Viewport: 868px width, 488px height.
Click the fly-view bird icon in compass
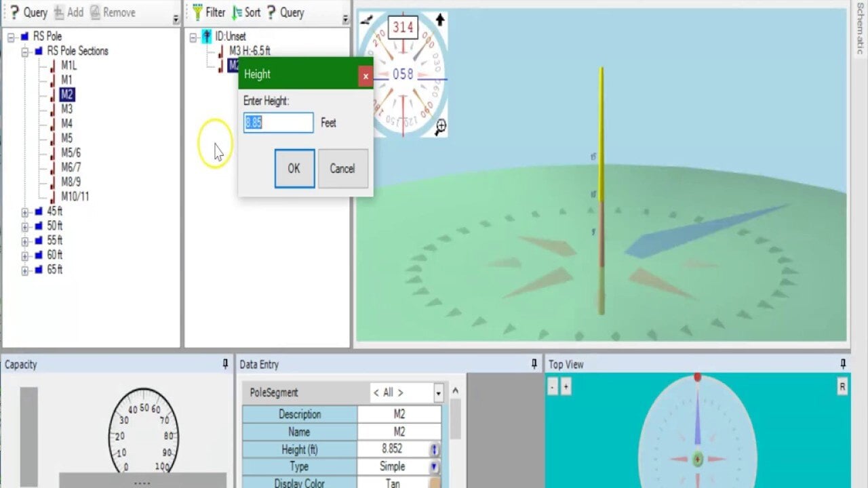tap(366, 20)
